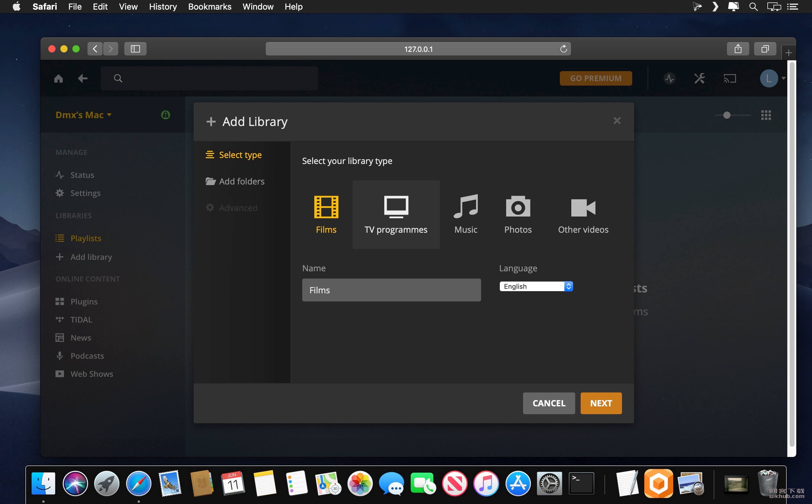This screenshot has height=504, width=812.
Task: Pick the Music library type
Action: pos(465,215)
